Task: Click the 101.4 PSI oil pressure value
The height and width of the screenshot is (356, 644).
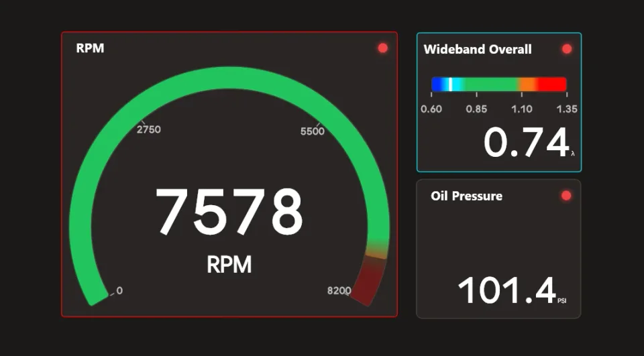Action: pos(507,290)
